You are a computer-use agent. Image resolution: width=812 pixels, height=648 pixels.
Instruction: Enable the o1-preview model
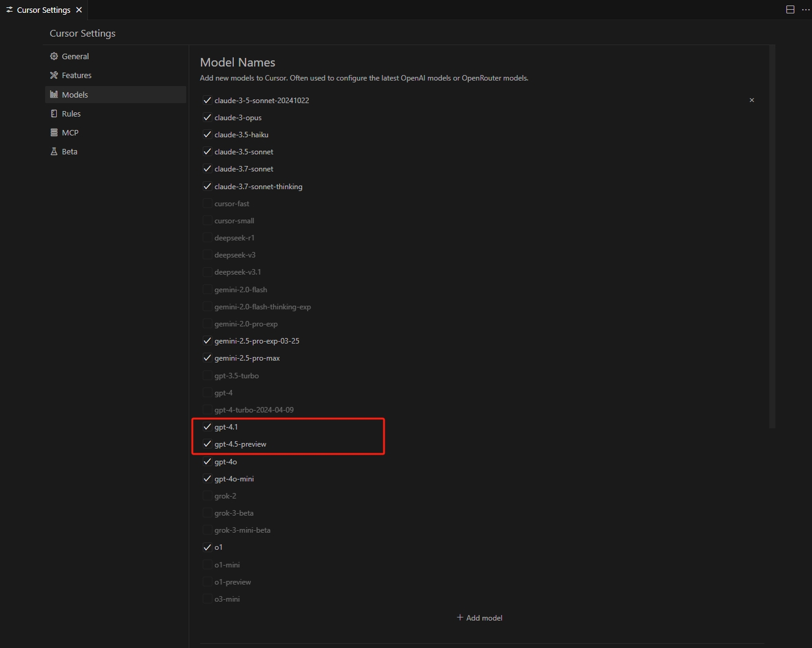207,581
